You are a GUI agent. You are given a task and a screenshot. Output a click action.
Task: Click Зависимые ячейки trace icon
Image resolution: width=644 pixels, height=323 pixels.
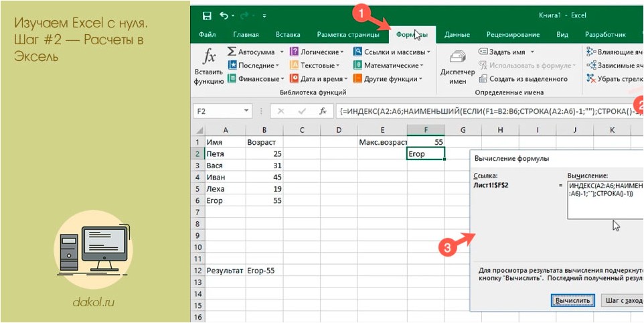point(591,65)
